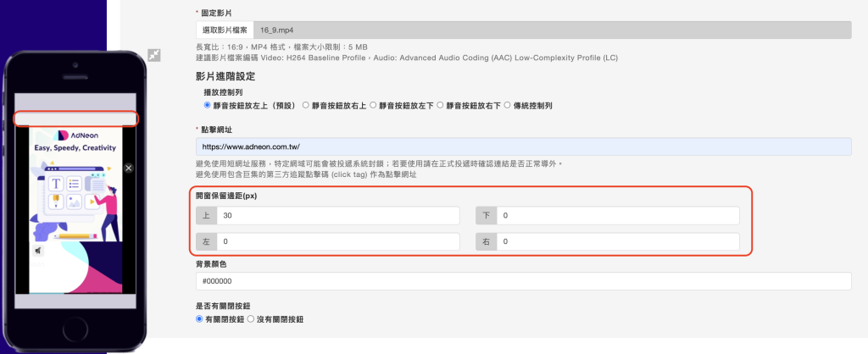This screenshot has height=354, width=868.
Task: Click the right margin (右) input field
Action: point(617,242)
